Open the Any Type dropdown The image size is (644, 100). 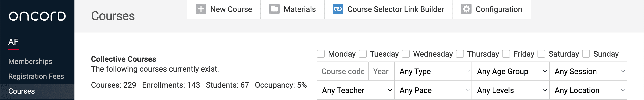[433, 71]
